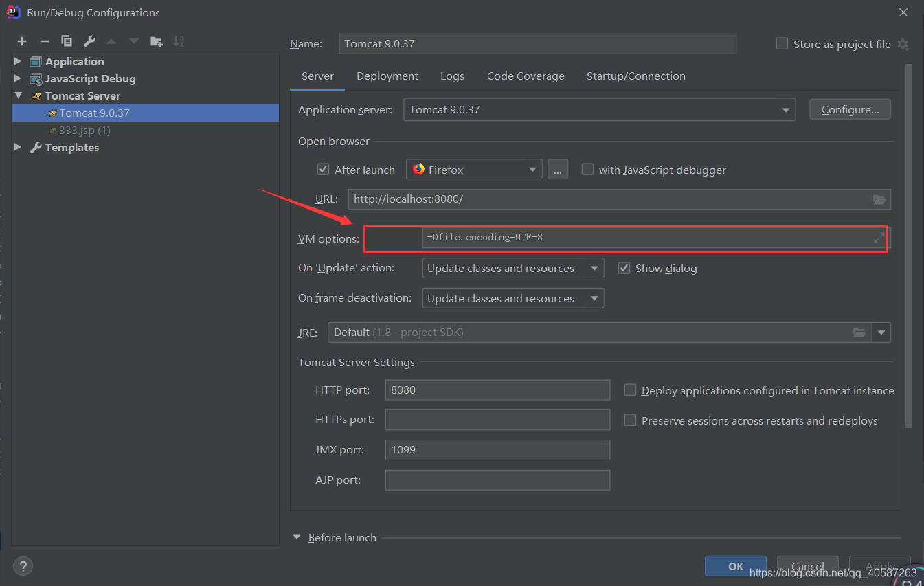Click Templates wrench icon in tree

click(x=36, y=147)
